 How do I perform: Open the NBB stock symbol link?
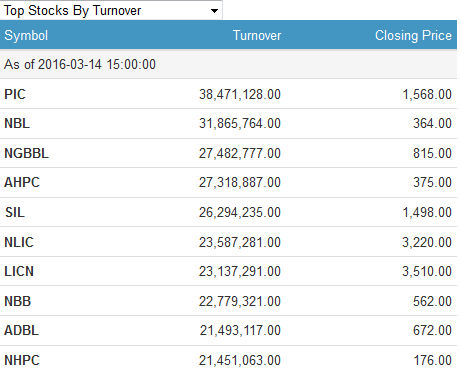pyautogui.click(x=18, y=301)
